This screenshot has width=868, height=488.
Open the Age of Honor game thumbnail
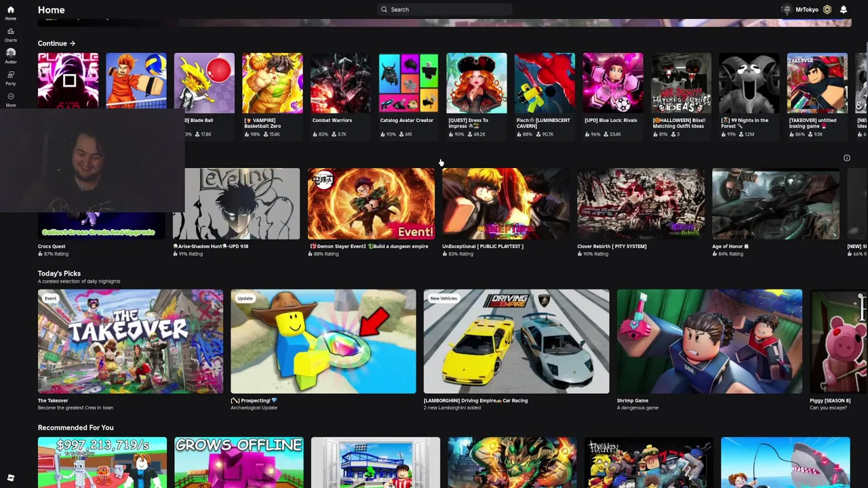(776, 204)
